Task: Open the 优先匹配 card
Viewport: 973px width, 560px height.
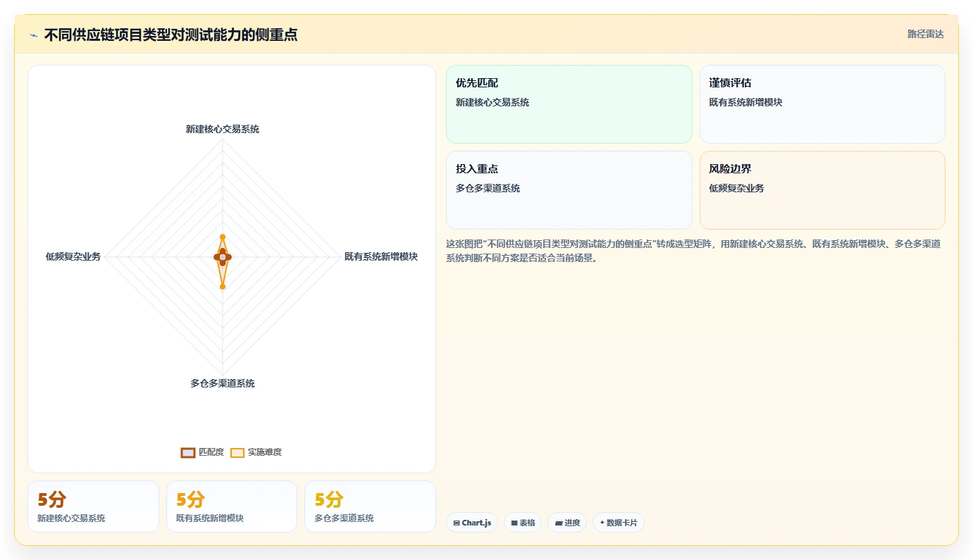Action: tap(569, 104)
